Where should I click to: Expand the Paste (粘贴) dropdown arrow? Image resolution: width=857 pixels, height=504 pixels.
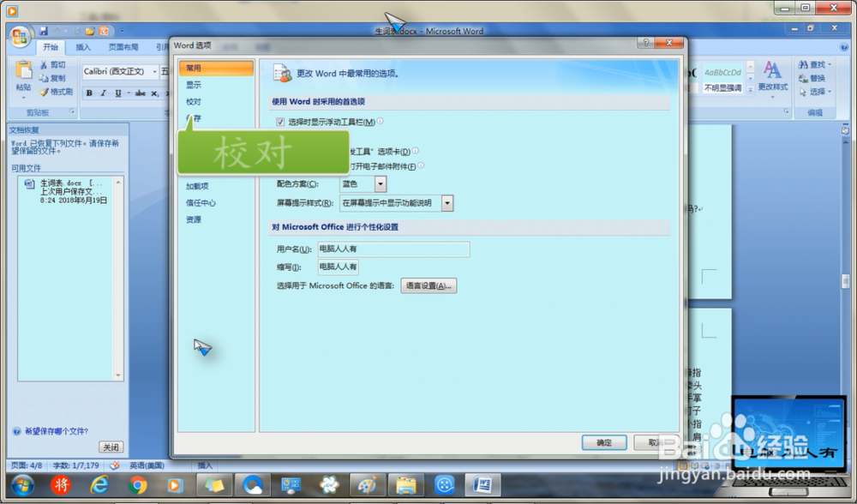coord(23,99)
